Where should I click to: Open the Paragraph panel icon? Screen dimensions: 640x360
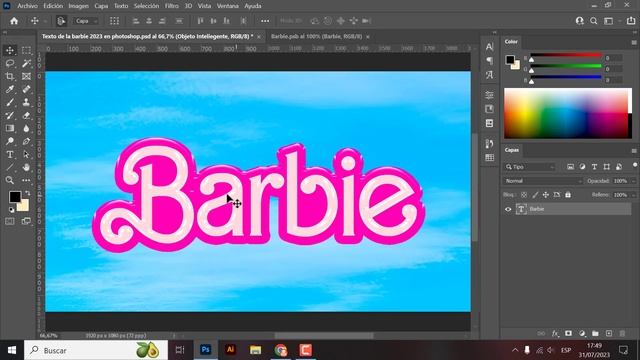click(x=489, y=61)
